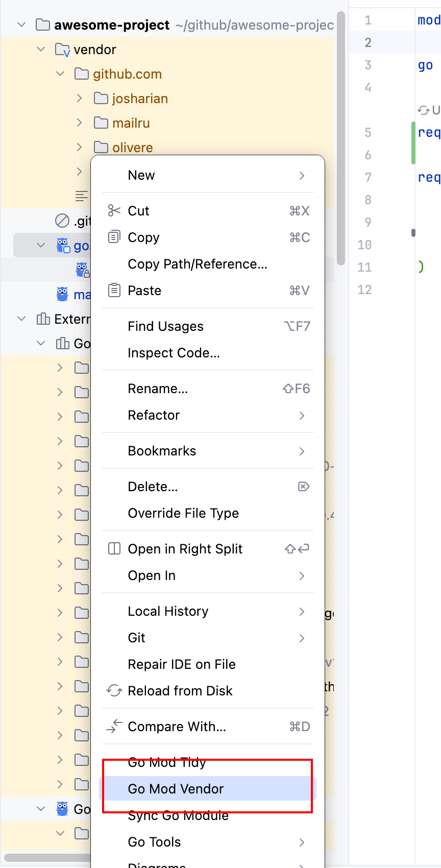Screen dimensions: 441x868
Task: Click the vendor folder icon
Action: (62, 50)
